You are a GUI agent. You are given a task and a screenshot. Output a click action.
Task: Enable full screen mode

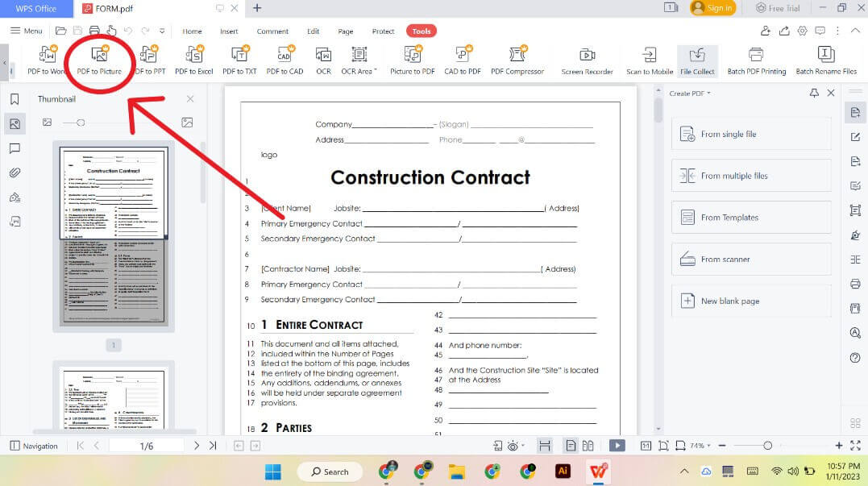click(855, 444)
